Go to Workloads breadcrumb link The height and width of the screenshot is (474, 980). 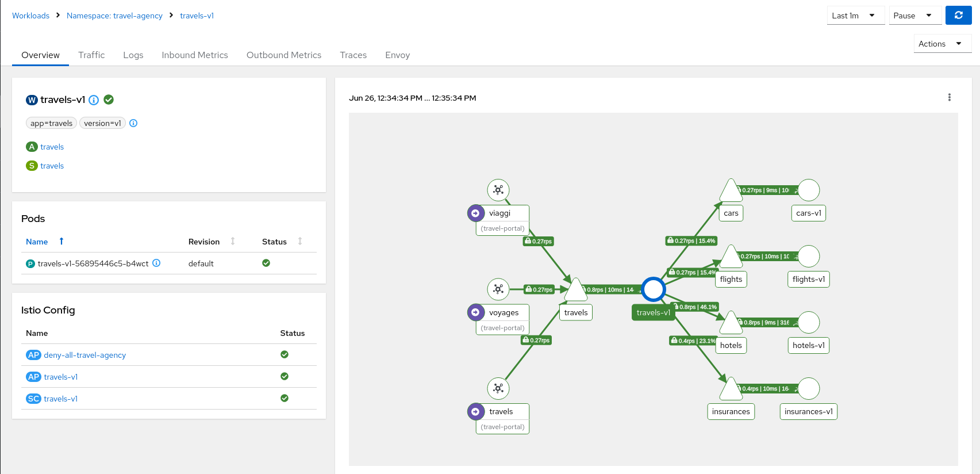(x=31, y=16)
